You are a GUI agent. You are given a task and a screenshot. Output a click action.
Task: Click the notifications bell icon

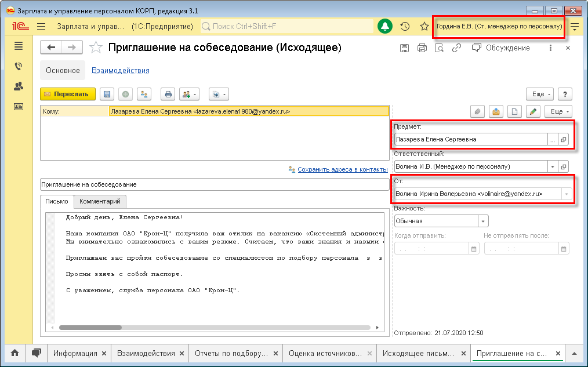tap(384, 26)
